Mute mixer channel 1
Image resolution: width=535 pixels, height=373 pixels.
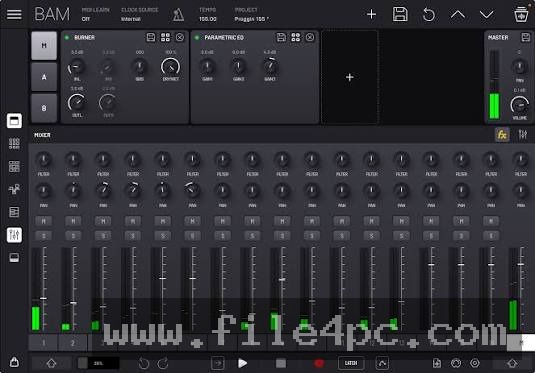coord(43,221)
